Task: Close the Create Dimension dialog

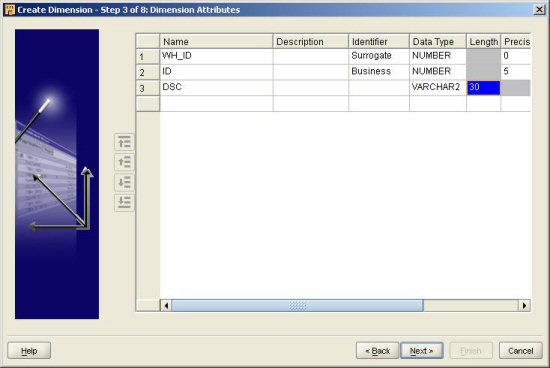Action: click(539, 9)
